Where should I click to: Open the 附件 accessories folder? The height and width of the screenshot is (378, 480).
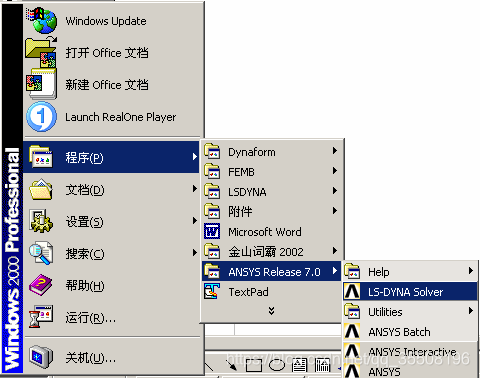tap(271, 212)
